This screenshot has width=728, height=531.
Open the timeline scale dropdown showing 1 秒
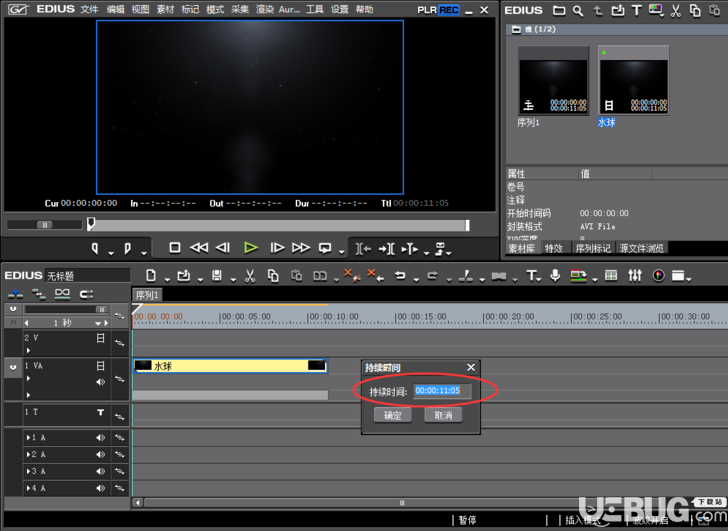point(98,323)
